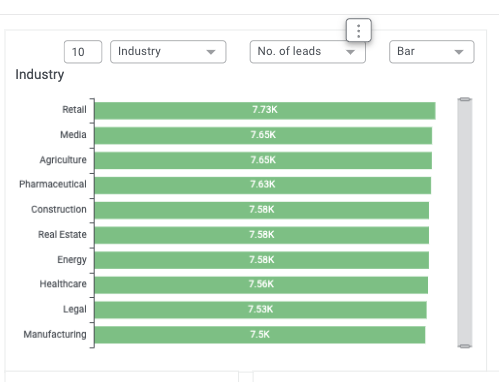Select the Construction bar in the chart
499x382 pixels.
click(x=262, y=210)
